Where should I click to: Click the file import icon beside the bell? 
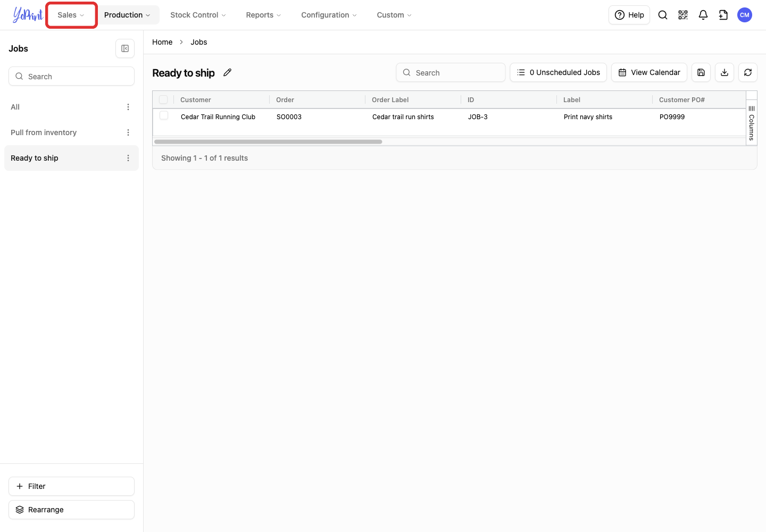point(723,15)
